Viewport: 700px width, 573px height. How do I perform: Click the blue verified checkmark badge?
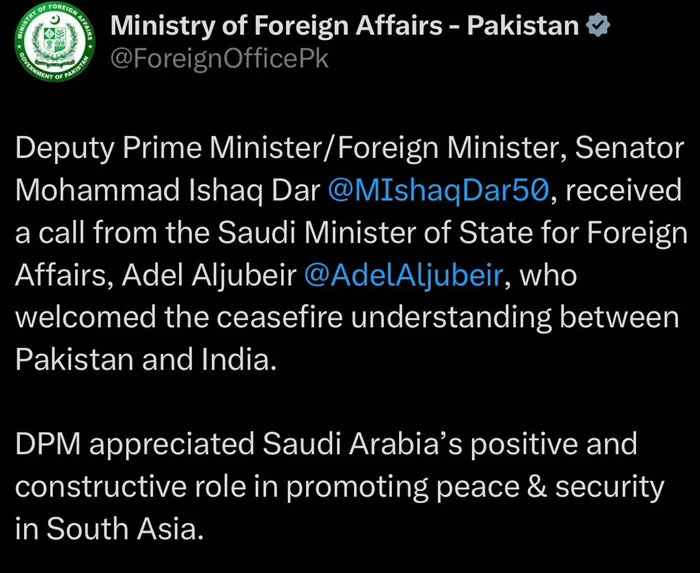pos(599,26)
